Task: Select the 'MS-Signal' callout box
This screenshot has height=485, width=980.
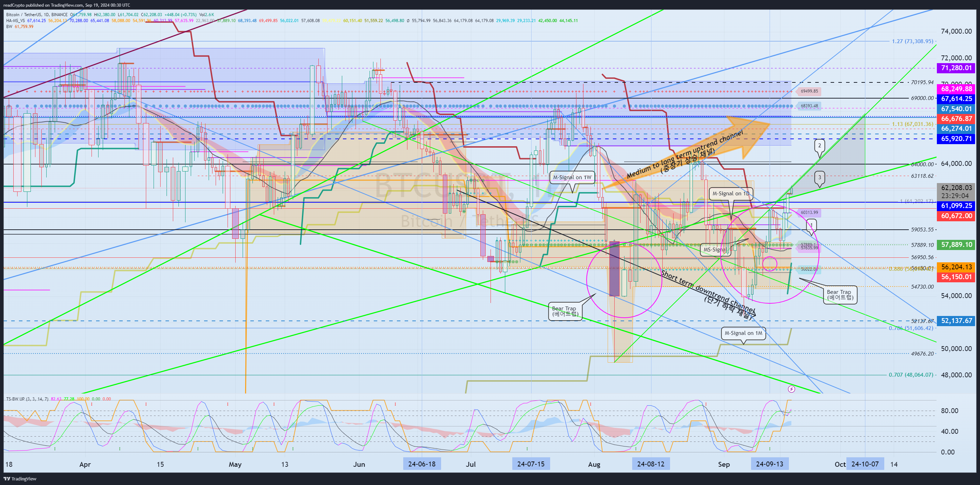Action: tap(715, 250)
